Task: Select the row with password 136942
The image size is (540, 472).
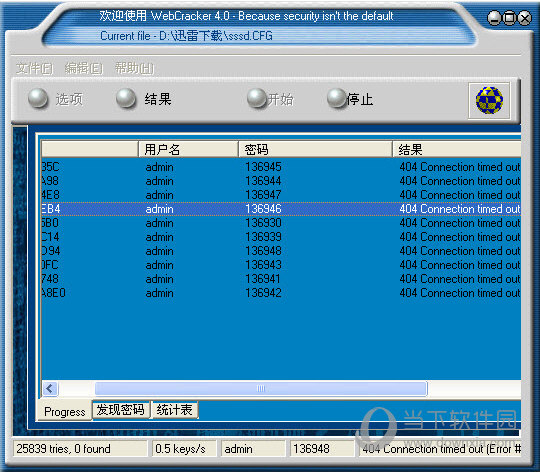Action: pyautogui.click(x=281, y=293)
